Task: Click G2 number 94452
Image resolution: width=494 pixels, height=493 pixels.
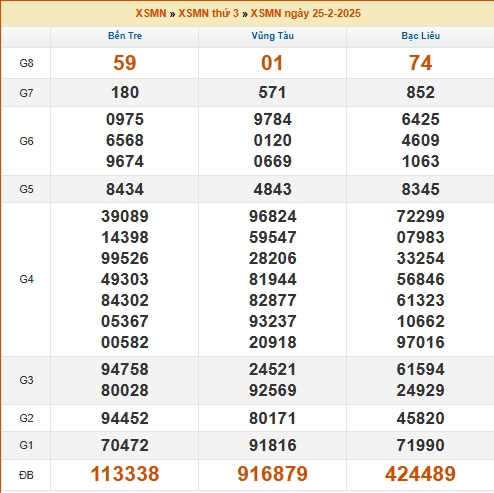Action: click(x=125, y=418)
